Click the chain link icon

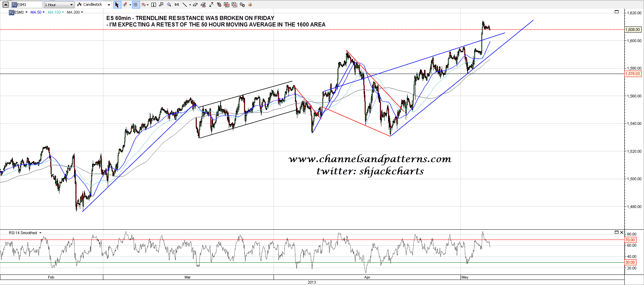pyautogui.click(x=242, y=5)
